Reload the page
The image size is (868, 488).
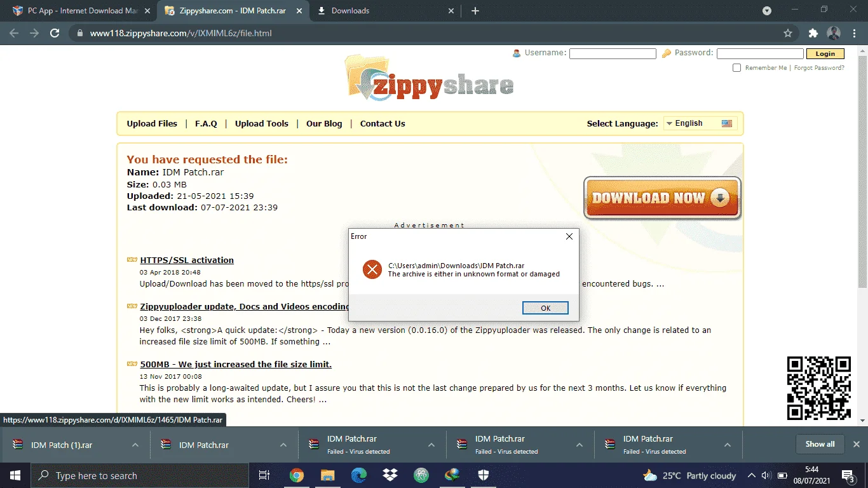(x=55, y=33)
